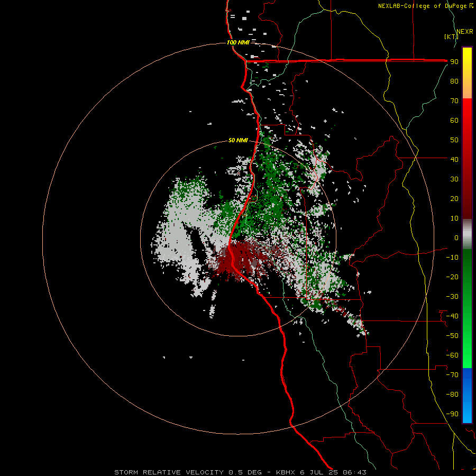Click the "[KT]" units label
The height and width of the screenshot is (476, 476).
click(452, 36)
